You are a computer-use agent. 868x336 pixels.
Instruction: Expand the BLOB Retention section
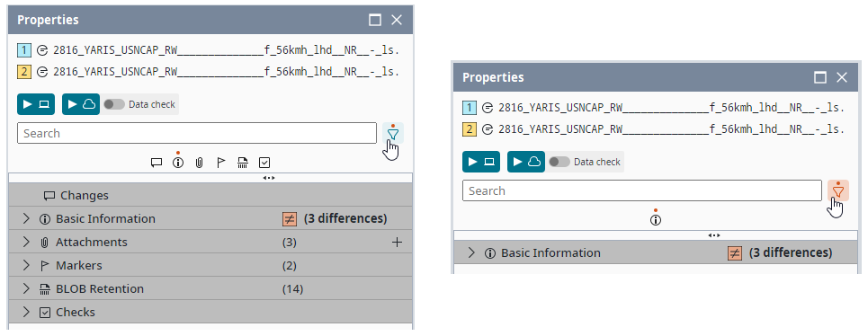[x=25, y=288]
